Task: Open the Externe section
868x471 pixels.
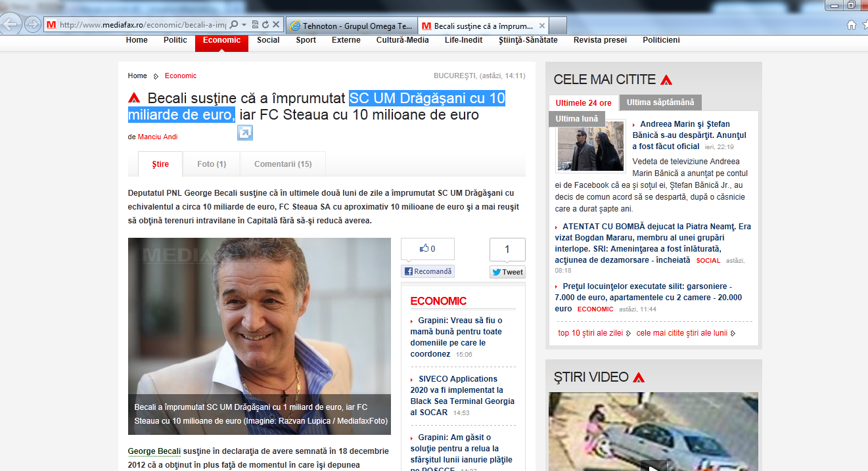Action: (346, 40)
